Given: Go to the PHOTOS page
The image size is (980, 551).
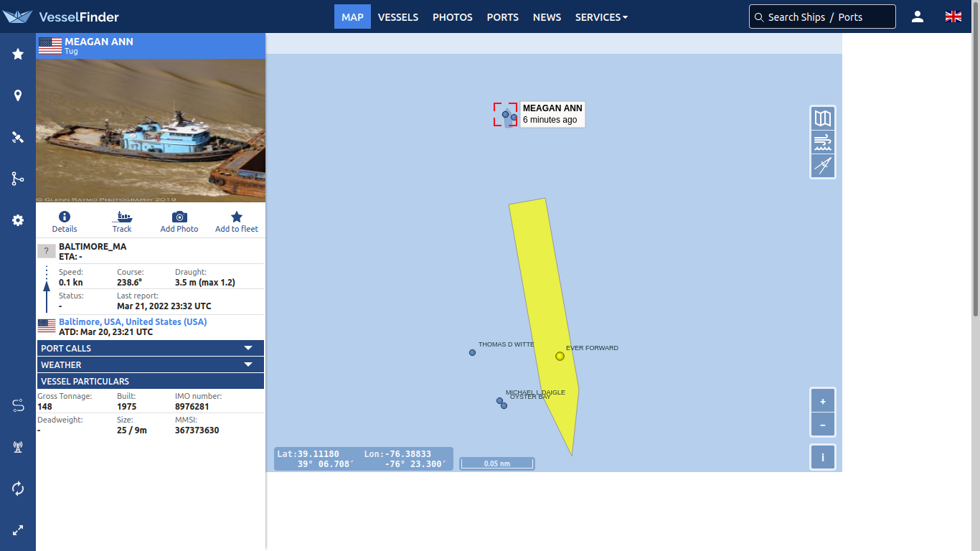Looking at the screenshot, I should tap(453, 17).
